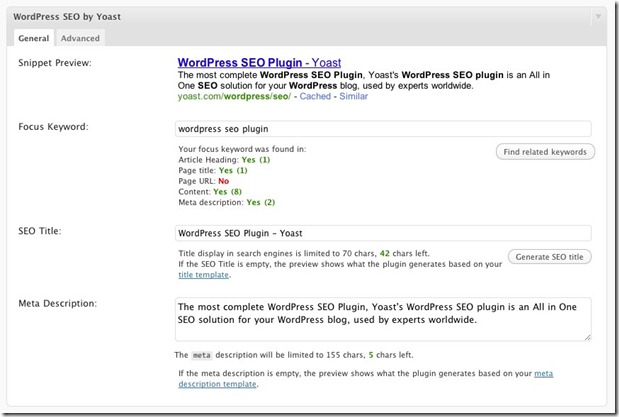
Task: Click the Generate SEO title button
Action: pos(549,257)
